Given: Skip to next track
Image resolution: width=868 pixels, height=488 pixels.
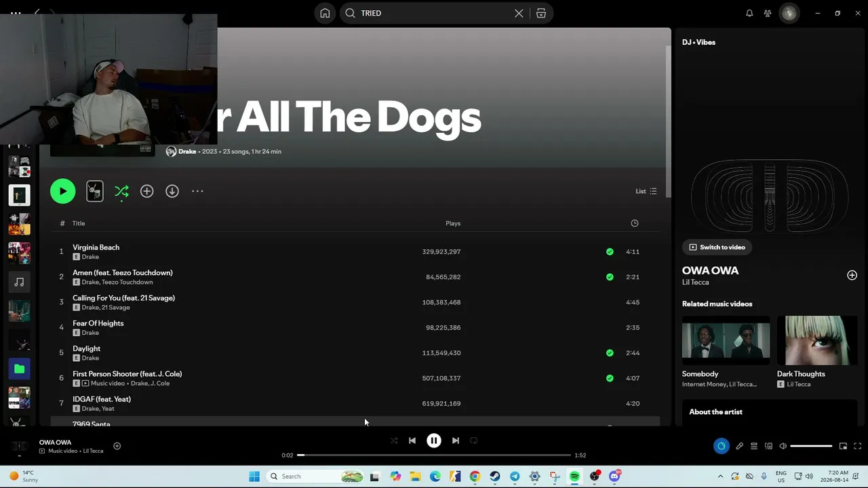Looking at the screenshot, I should point(456,441).
